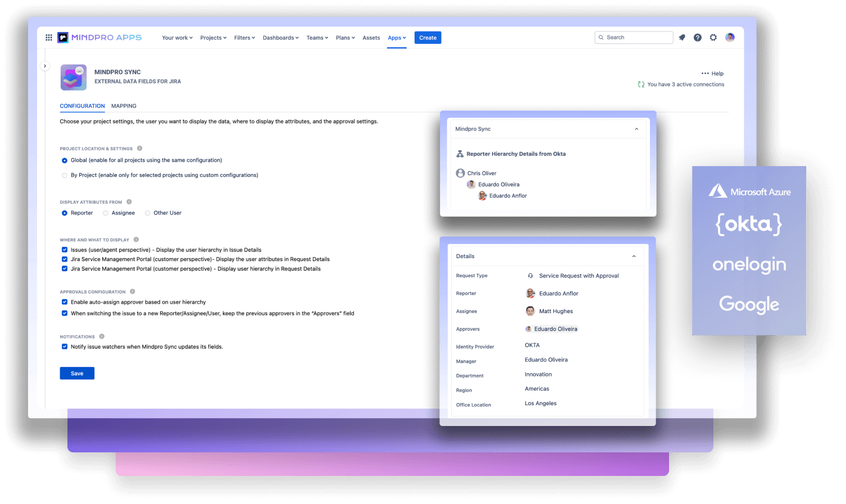Expand the sidebar with the arrow button
Viewport: 846px width, 504px height.
45,66
